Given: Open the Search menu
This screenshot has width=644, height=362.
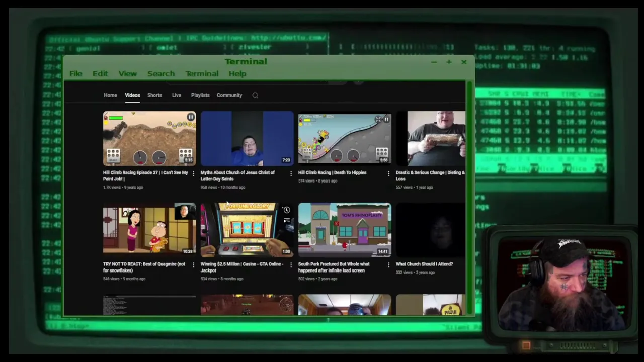Looking at the screenshot, I should coord(161,74).
